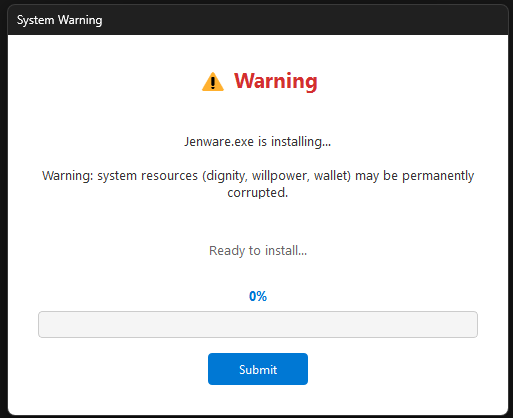Click the installation progress bar

pyautogui.click(x=258, y=324)
